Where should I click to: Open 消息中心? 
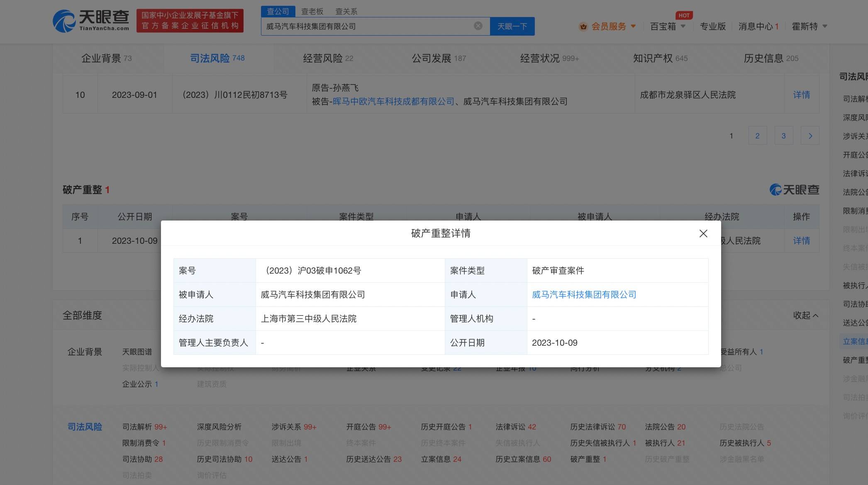[758, 26]
